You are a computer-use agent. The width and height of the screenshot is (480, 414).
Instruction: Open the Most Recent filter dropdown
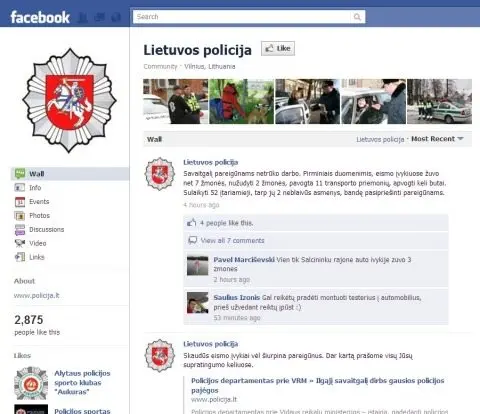pos(437,139)
